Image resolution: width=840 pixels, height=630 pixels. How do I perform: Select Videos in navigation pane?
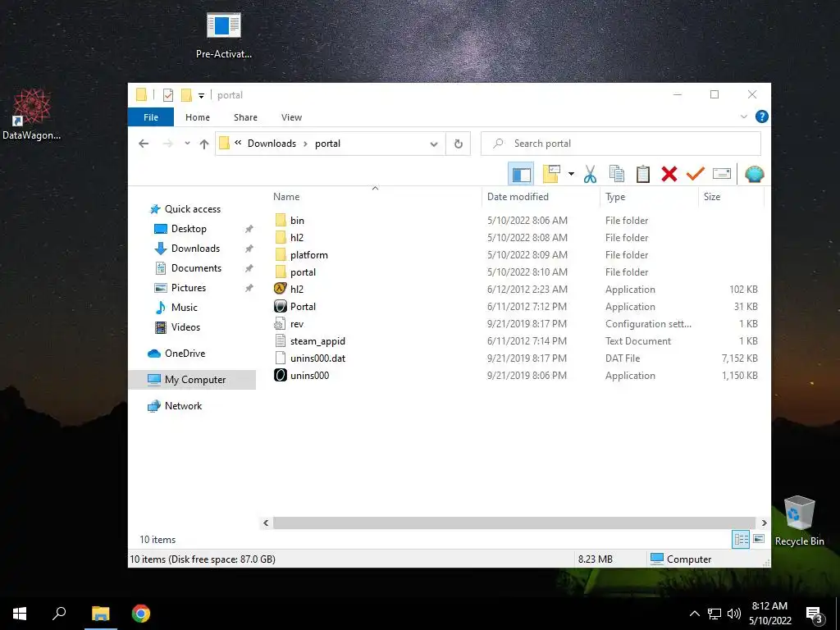coord(185,327)
